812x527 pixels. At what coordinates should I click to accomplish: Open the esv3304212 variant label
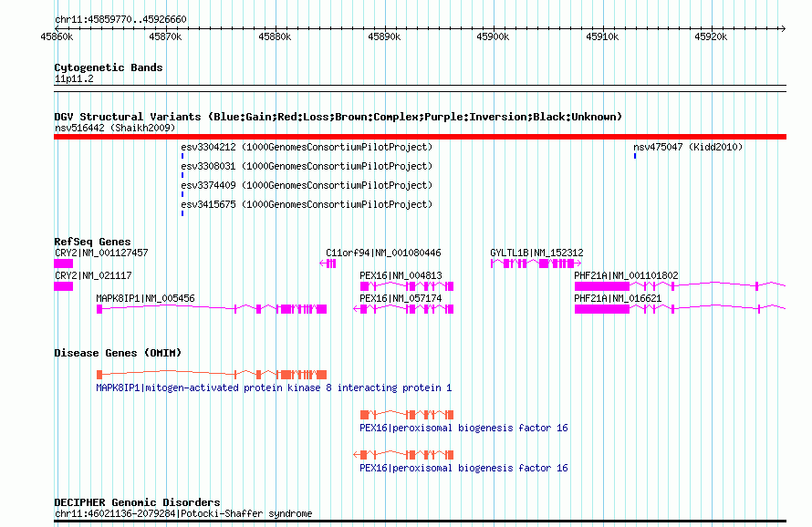(307, 147)
